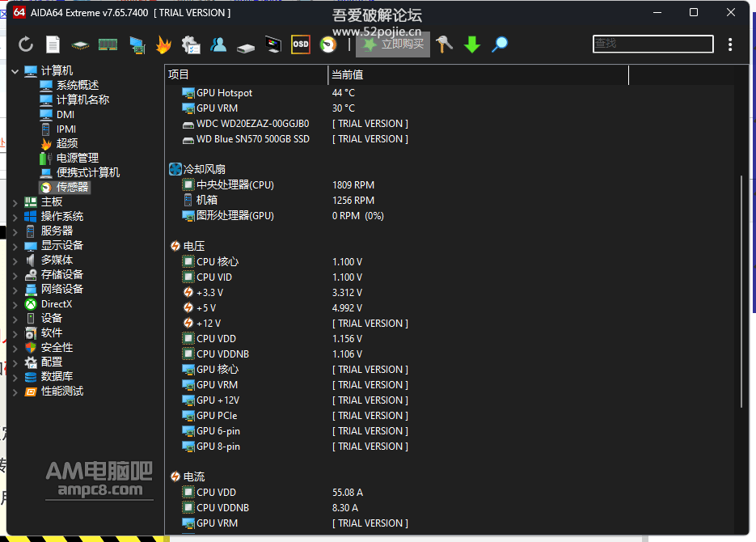The height and width of the screenshot is (542, 756).
Task: Open the memory module toolbar icon
Action: click(x=108, y=44)
